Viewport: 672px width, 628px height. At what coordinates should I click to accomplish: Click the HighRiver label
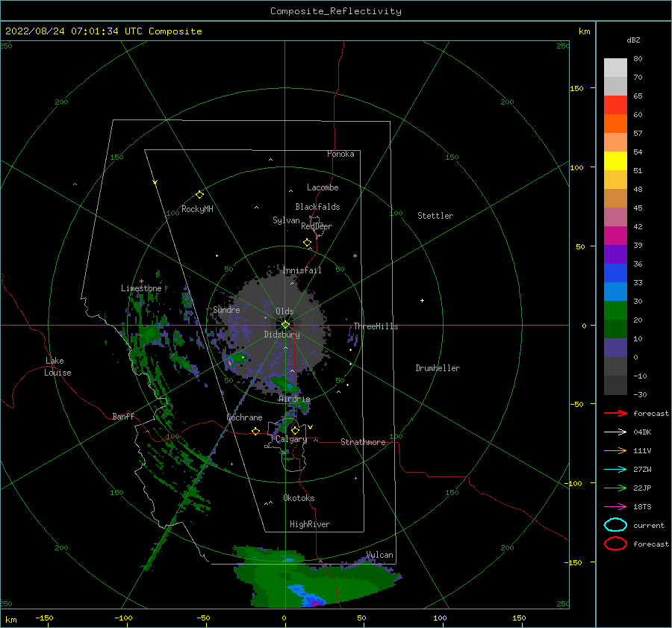(x=310, y=524)
